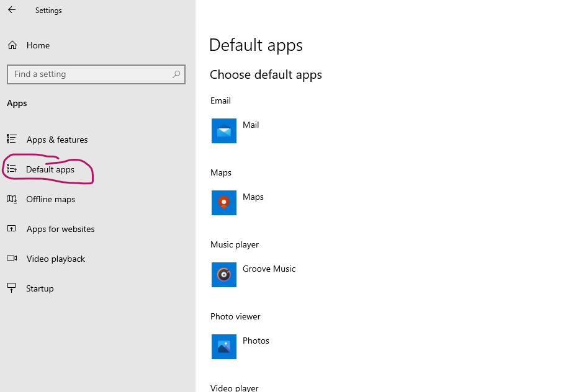Go back using the back arrow
This screenshot has width=571, height=392.
pyautogui.click(x=12, y=10)
